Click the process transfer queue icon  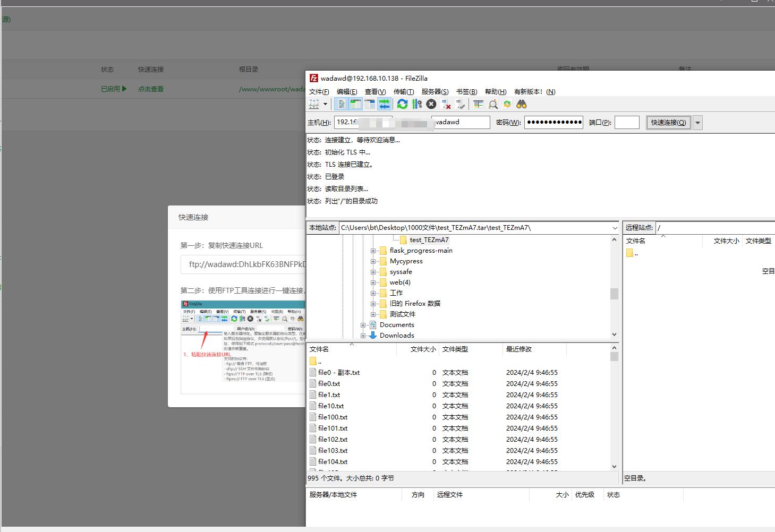pos(417,104)
